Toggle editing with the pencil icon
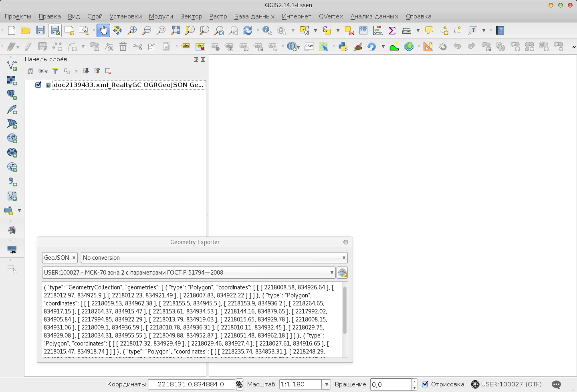This screenshot has width=577, height=392. pos(28,46)
